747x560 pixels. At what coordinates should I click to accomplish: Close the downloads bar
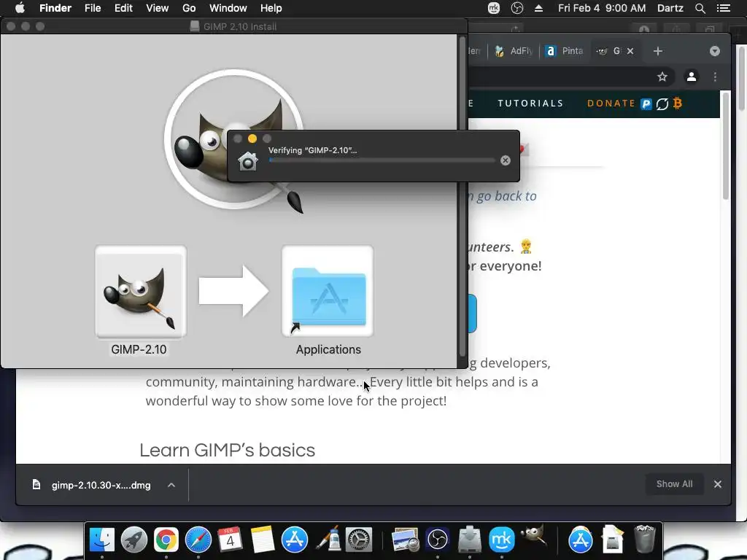click(x=718, y=484)
